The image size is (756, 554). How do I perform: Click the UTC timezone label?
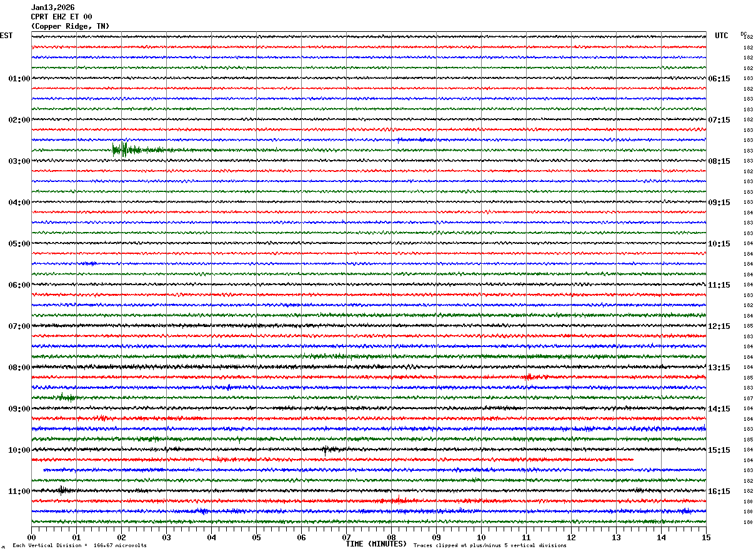pyautogui.click(x=722, y=36)
